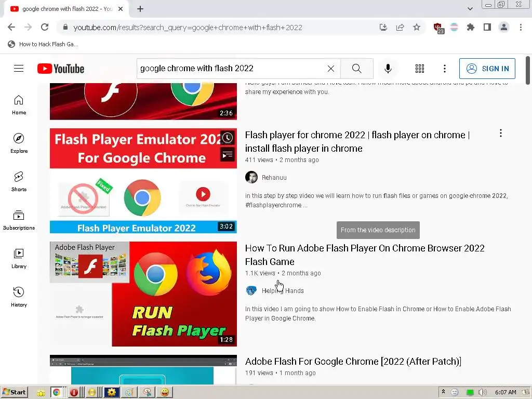Open the Chrome three-dot menu
Image resolution: width=532 pixels, height=399 pixels.
pos(521,27)
